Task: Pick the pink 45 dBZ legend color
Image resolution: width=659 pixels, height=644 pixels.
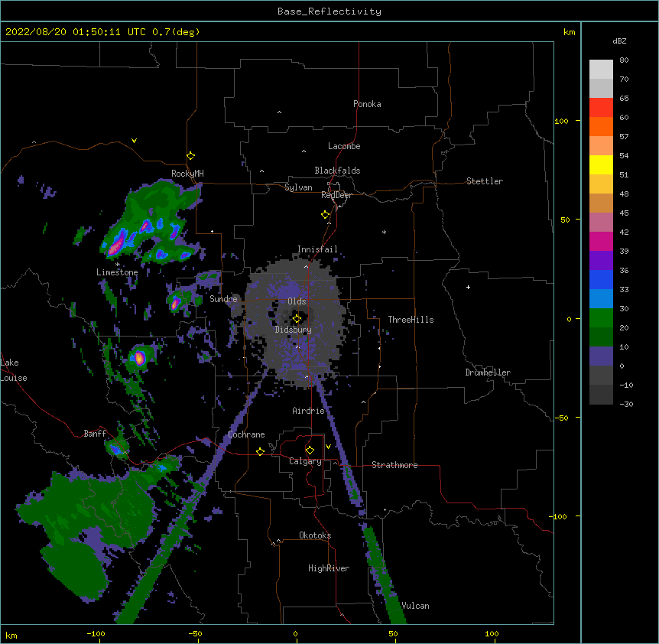Action: point(601,223)
